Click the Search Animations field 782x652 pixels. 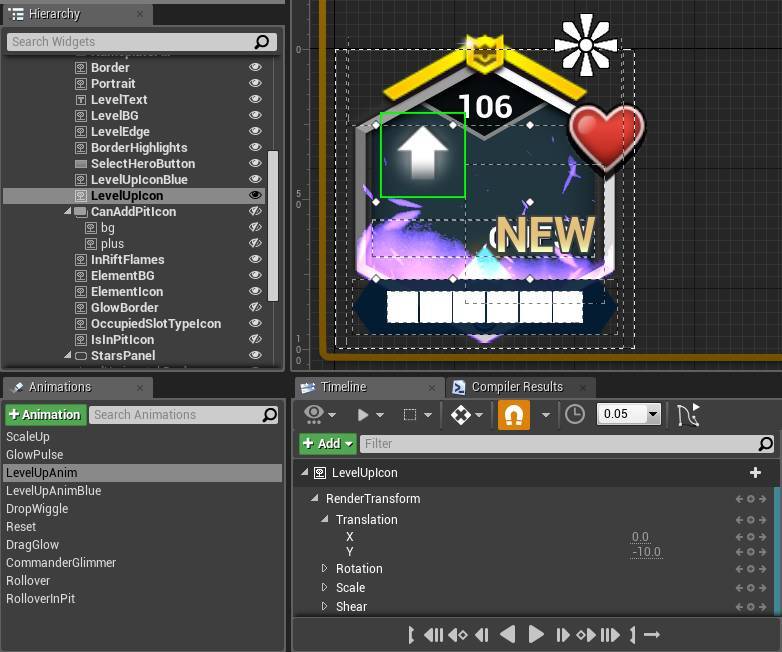pyautogui.click(x=183, y=415)
